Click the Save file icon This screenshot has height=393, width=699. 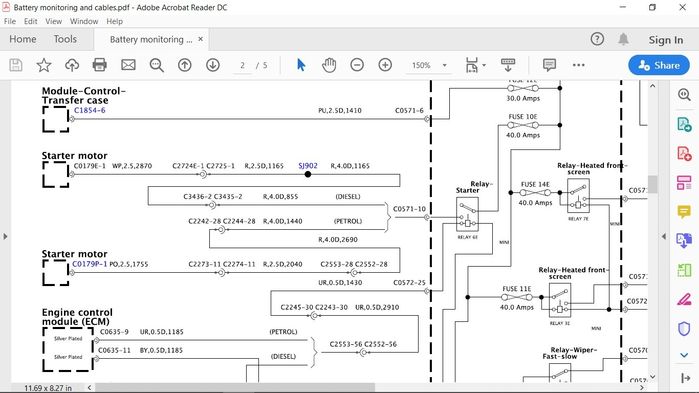coord(16,65)
